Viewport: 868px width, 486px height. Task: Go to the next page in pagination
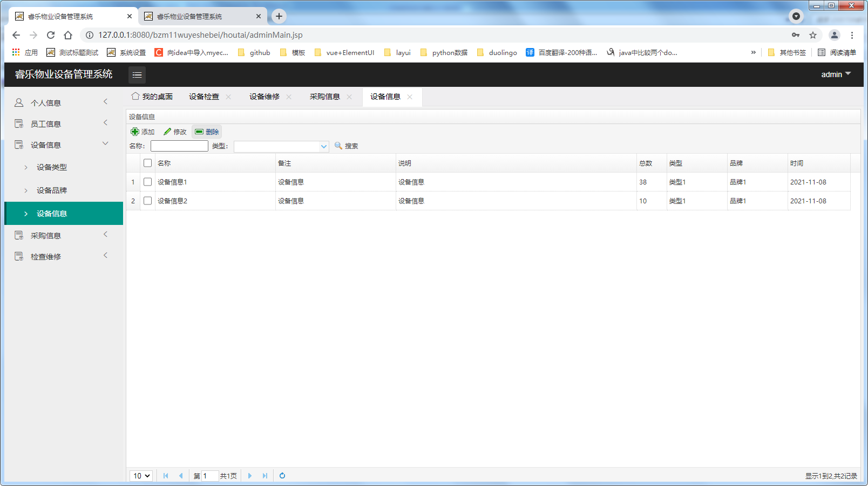click(250, 476)
